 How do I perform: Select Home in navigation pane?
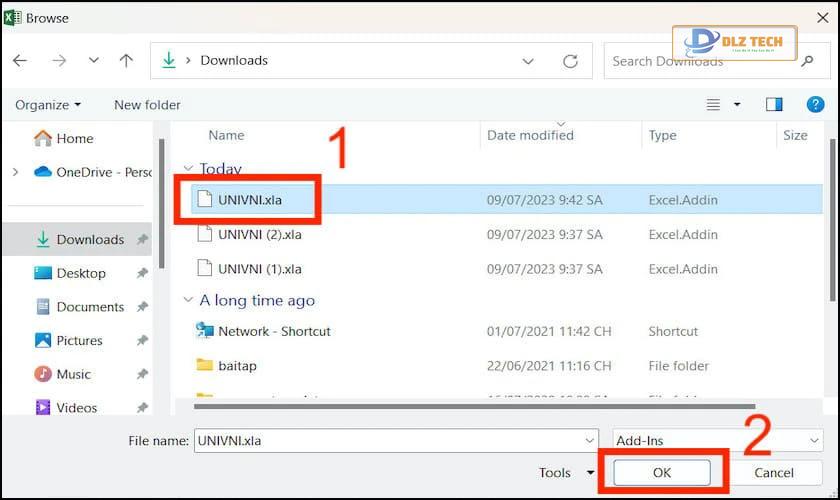[63, 138]
